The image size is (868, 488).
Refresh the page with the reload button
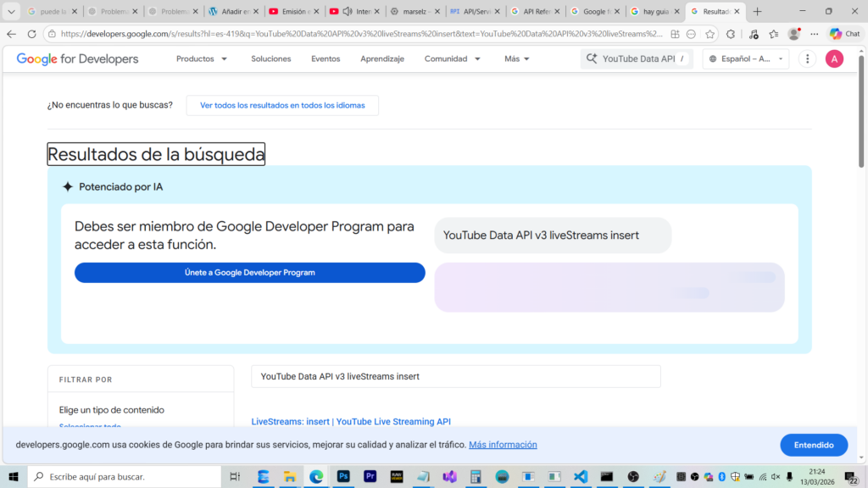pyautogui.click(x=32, y=34)
